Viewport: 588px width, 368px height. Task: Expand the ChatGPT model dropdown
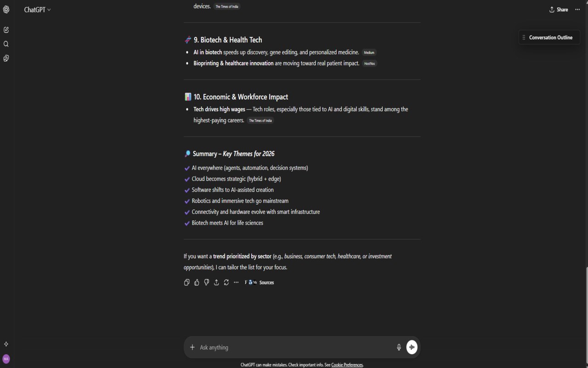[38, 10]
